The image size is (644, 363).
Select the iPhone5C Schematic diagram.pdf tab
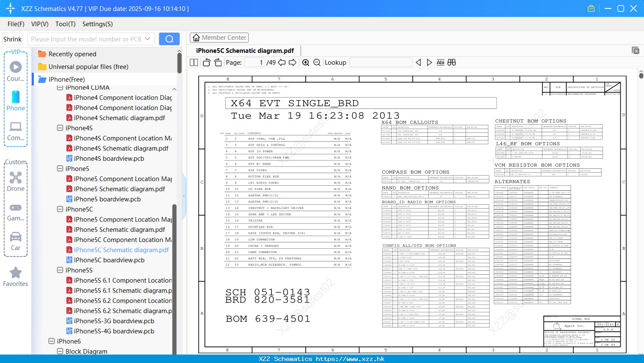click(x=245, y=51)
